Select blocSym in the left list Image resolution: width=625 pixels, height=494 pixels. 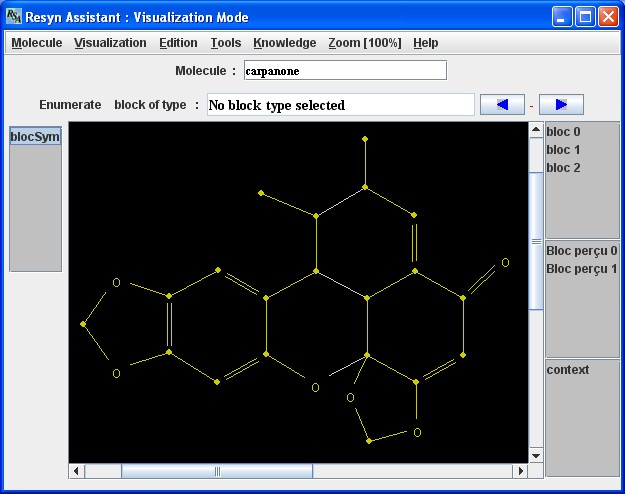click(x=35, y=136)
